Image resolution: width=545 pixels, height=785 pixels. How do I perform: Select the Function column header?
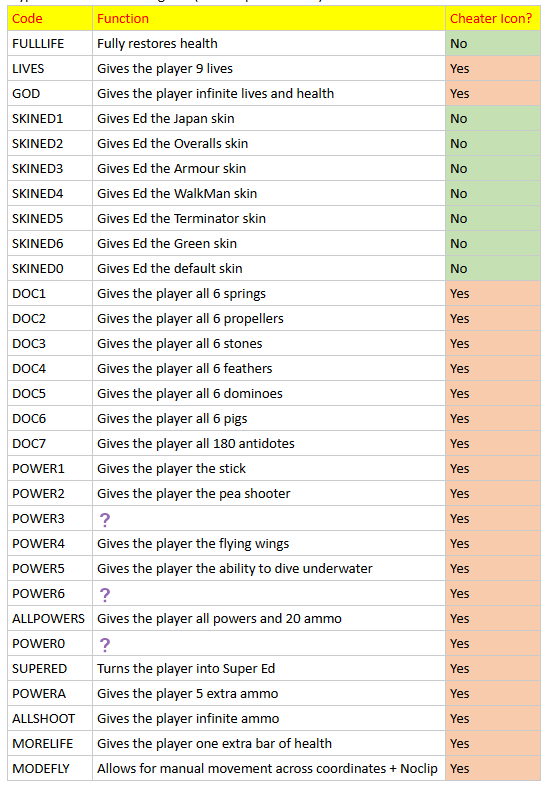(269, 19)
